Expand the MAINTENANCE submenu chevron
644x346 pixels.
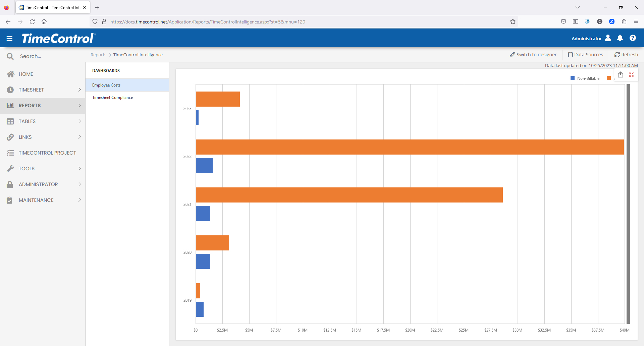(79, 200)
